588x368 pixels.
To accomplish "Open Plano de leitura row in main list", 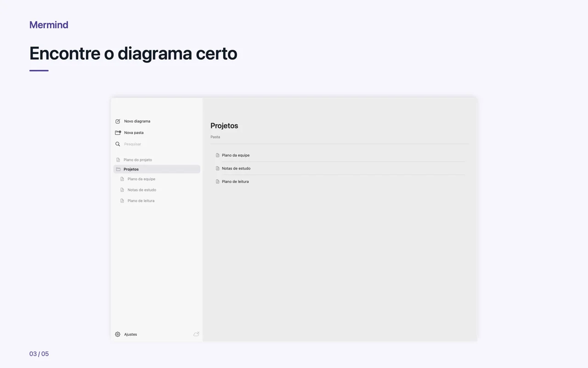I will (339, 182).
